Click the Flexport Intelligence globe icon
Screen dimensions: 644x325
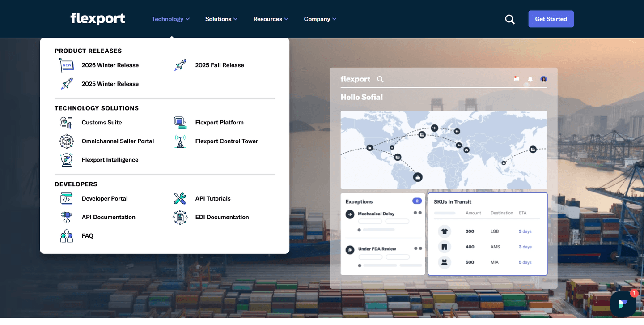(x=67, y=160)
